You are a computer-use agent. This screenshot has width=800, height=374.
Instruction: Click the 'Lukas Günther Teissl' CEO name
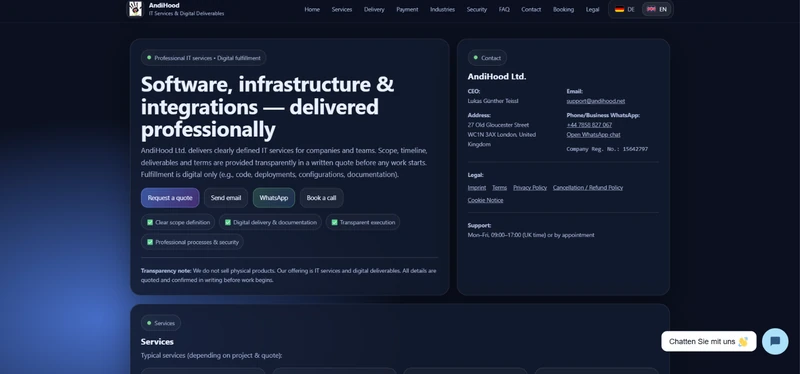(x=493, y=101)
